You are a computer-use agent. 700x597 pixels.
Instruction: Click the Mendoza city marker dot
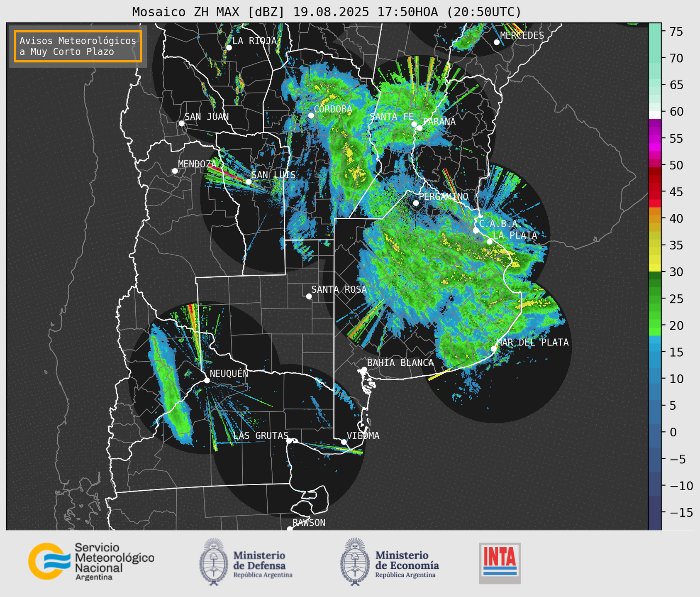click(175, 171)
